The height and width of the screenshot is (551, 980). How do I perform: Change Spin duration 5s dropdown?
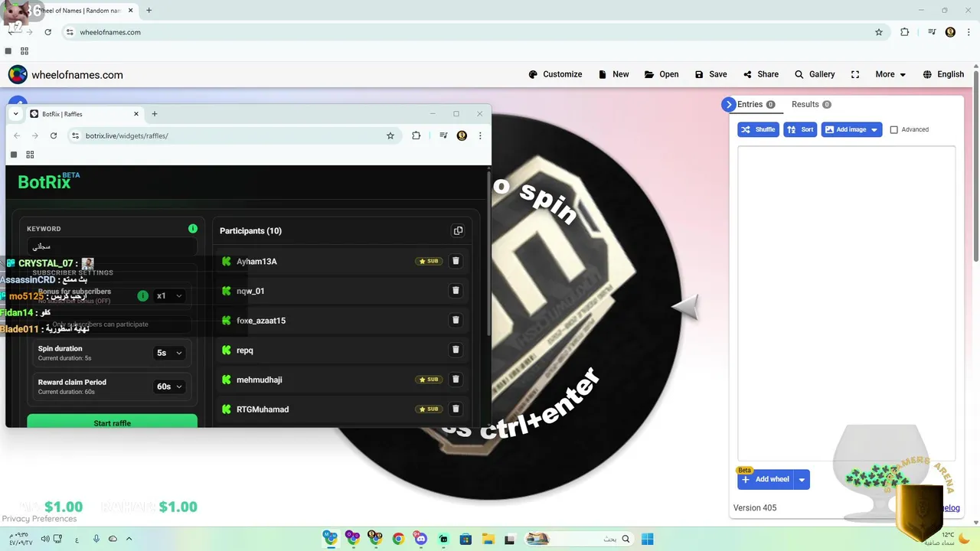170,353
